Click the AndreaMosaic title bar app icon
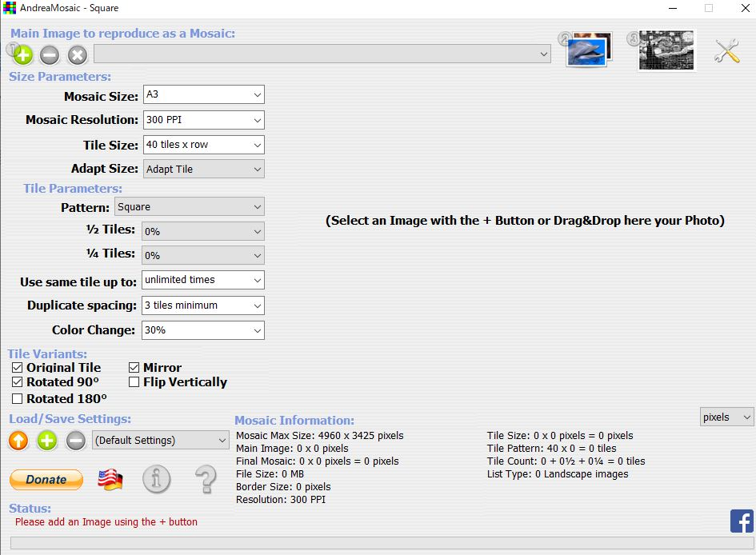Viewport: 756px width, 555px height. (x=9, y=8)
